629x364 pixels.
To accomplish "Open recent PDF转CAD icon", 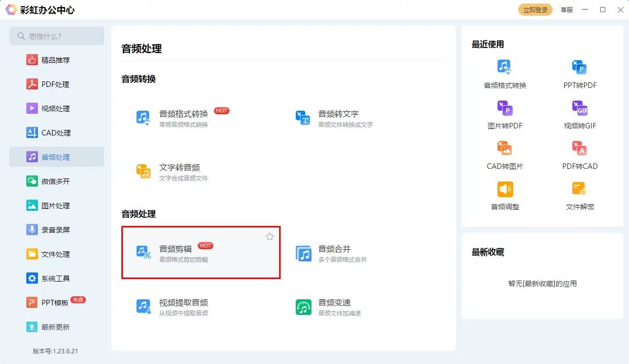I will click(579, 148).
